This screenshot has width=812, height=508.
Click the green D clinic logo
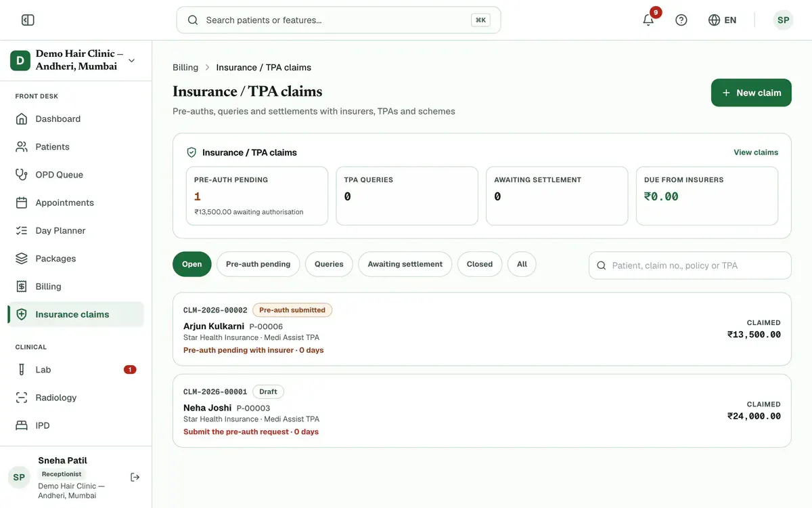(20, 60)
